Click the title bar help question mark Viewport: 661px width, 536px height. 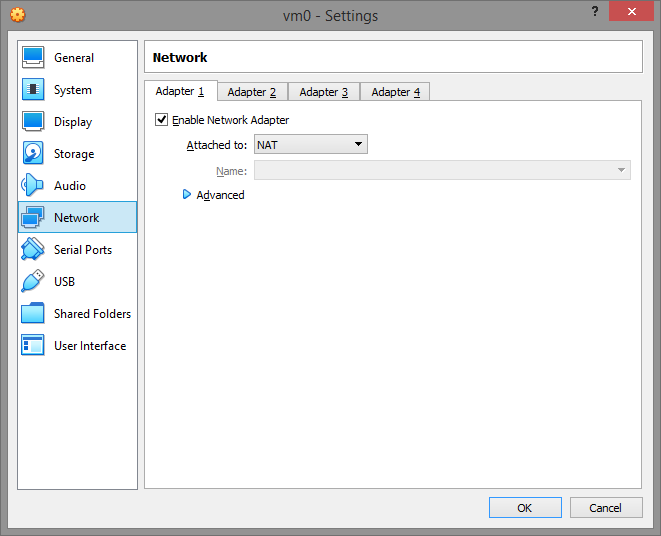[x=596, y=12]
